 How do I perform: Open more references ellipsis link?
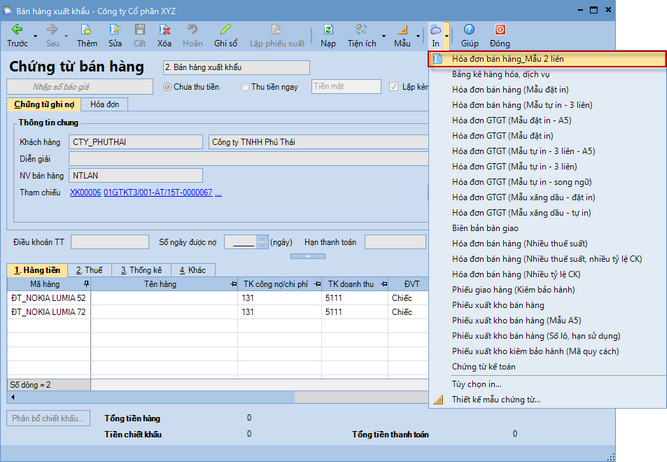(218, 193)
